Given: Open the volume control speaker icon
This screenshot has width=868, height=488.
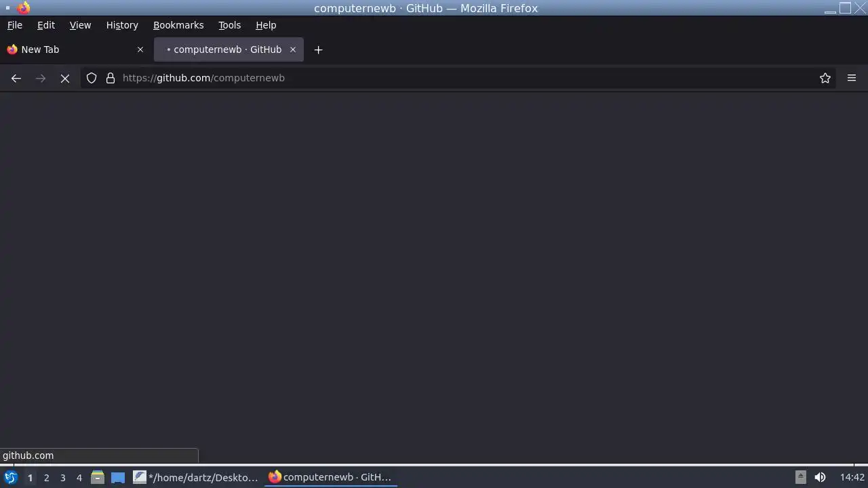Looking at the screenshot, I should point(820,477).
